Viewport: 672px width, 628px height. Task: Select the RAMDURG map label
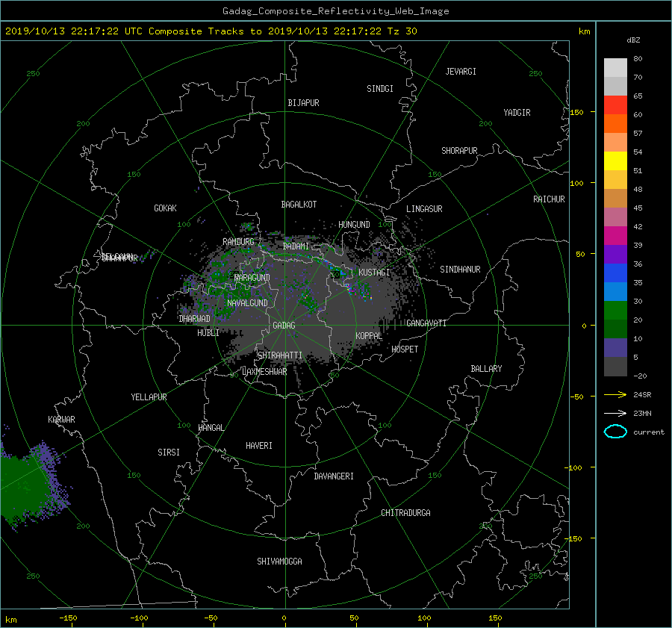point(238,242)
